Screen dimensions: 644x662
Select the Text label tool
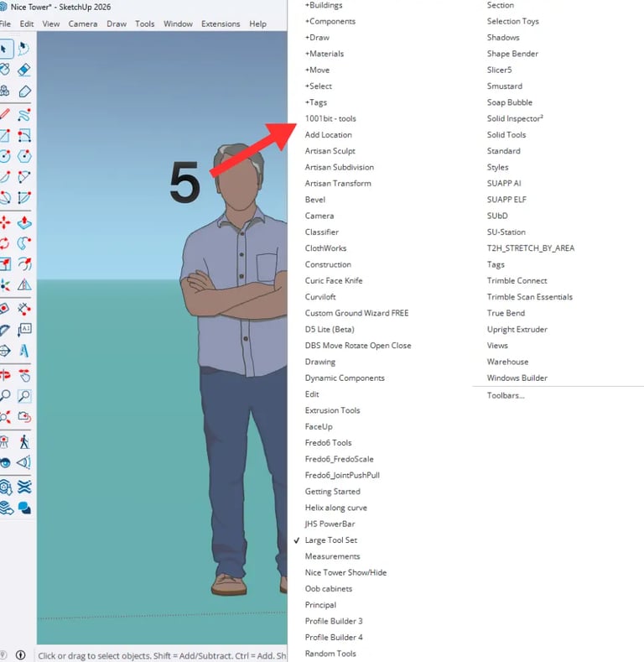24,329
